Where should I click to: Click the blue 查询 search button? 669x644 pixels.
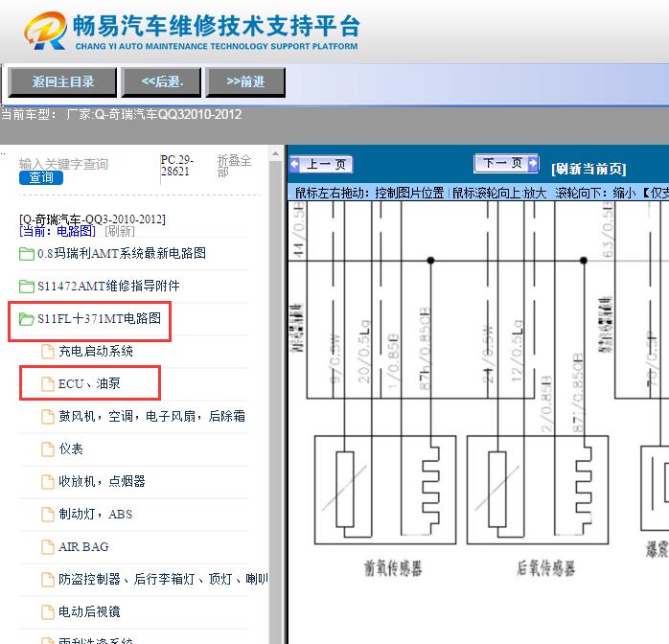click(41, 177)
